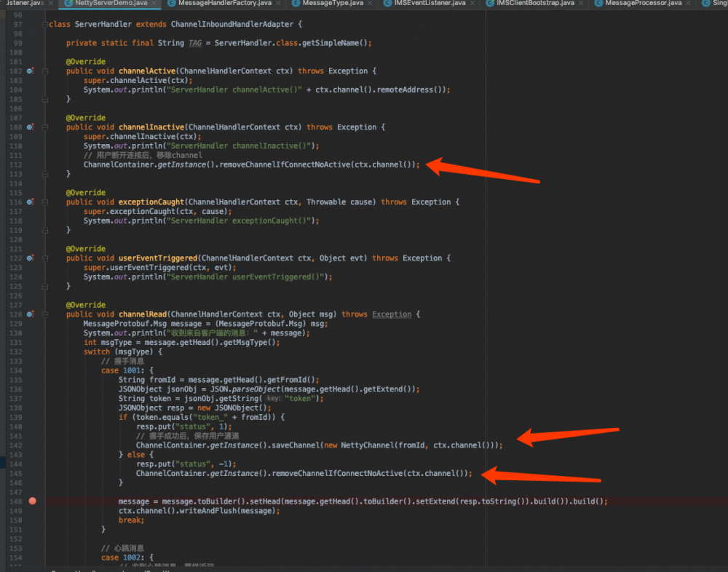Viewport: 728px width, 572px height.
Task: Click the override icon next to channelActive method
Action: (30, 71)
